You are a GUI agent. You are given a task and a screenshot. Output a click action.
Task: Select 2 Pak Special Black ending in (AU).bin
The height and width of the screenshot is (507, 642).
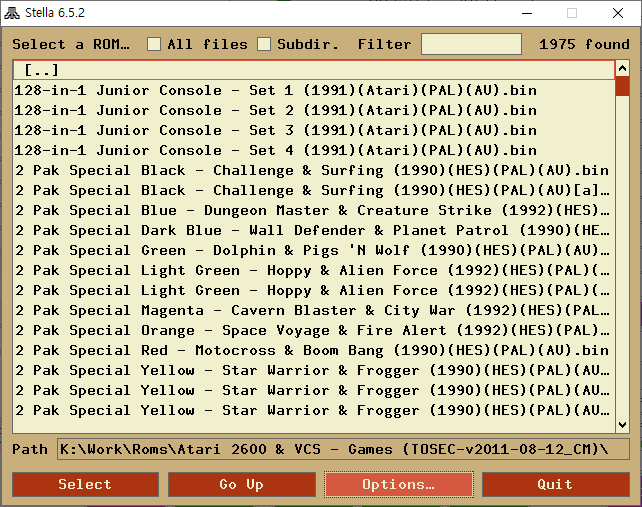click(314, 170)
